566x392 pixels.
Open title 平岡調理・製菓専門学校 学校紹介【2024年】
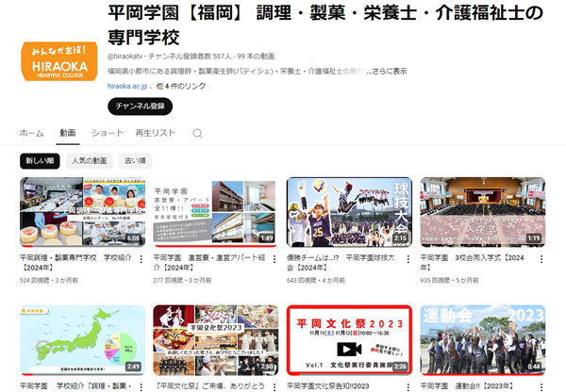click(75, 263)
